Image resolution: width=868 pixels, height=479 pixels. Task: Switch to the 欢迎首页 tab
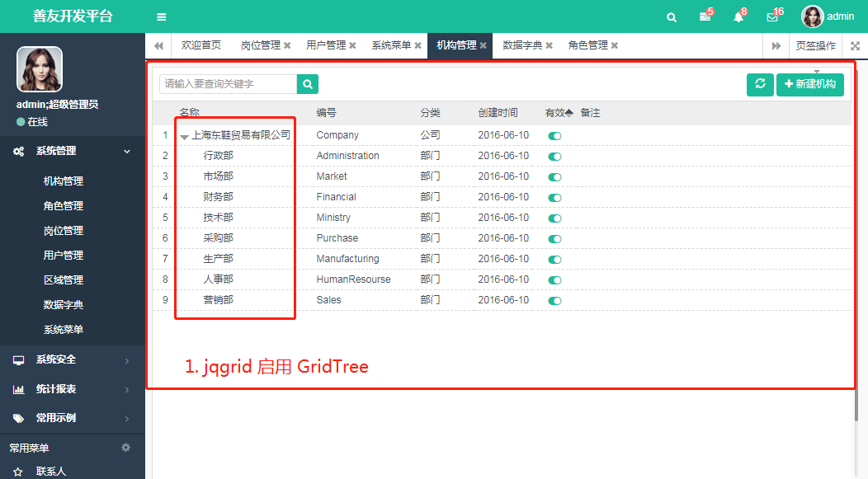pos(201,45)
